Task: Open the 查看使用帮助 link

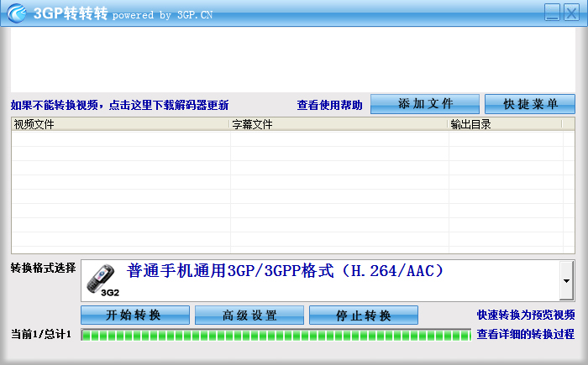Action: tap(329, 105)
